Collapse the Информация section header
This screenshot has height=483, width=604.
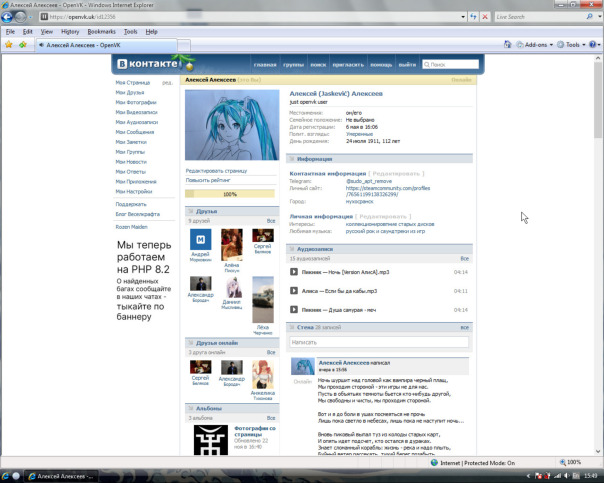pyautogui.click(x=379, y=159)
